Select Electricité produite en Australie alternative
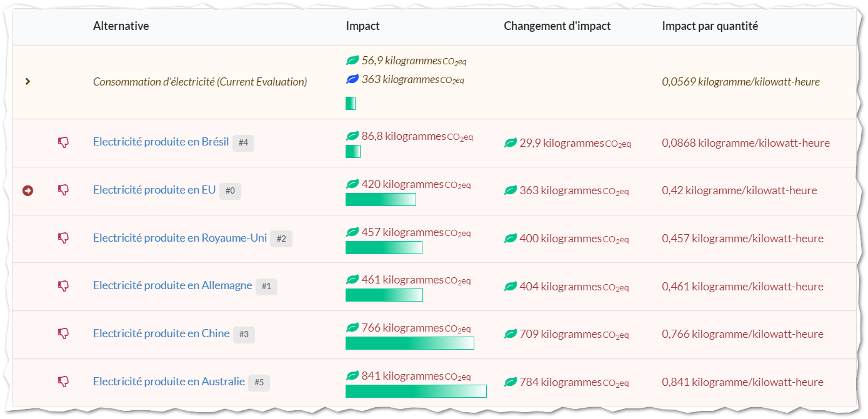Viewport: 868px width, 419px height. [x=169, y=381]
